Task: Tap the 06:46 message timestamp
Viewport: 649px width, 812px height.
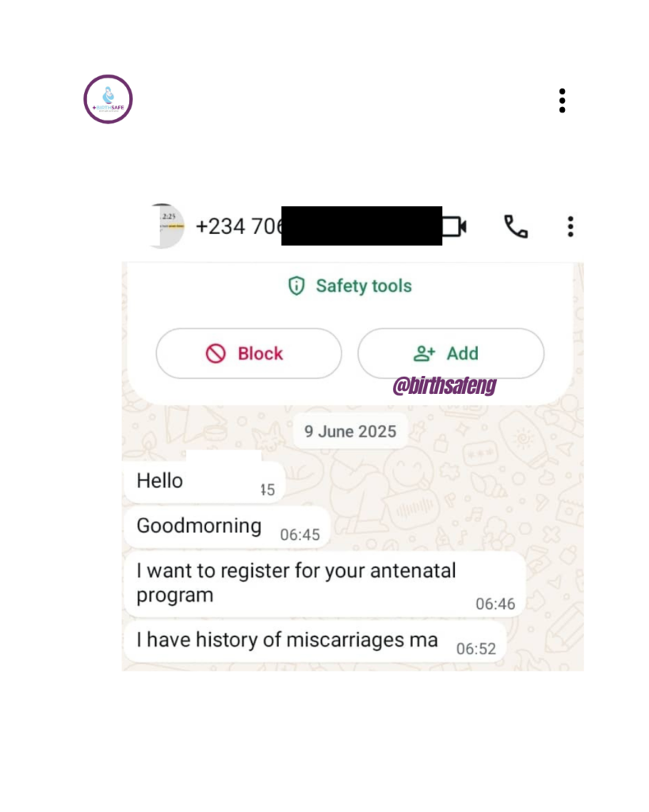Action: pyautogui.click(x=495, y=603)
